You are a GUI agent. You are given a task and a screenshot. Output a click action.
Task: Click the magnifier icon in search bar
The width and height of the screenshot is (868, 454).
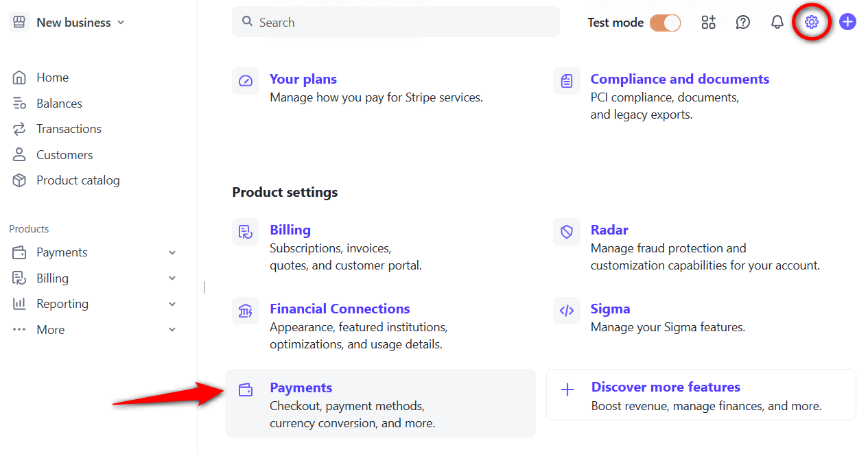[248, 22]
